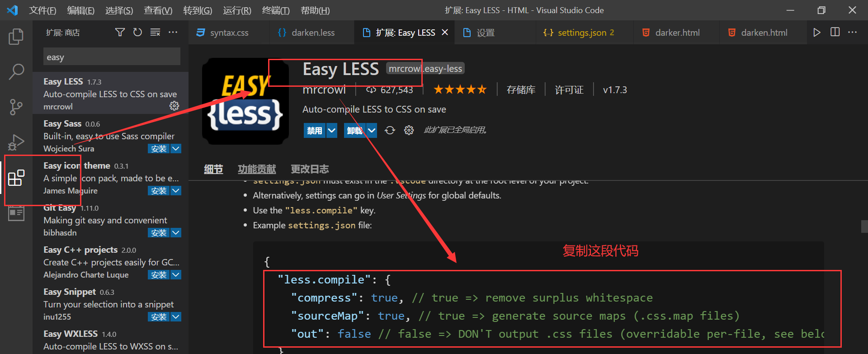Expand install dropdown for Easy Snippet
Image resolution: width=868 pixels, height=354 pixels.
[176, 316]
